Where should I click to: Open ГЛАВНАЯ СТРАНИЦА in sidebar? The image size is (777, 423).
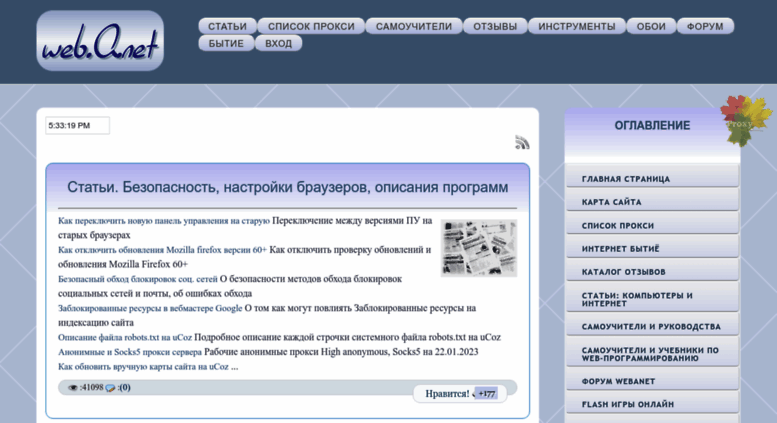coord(653,178)
